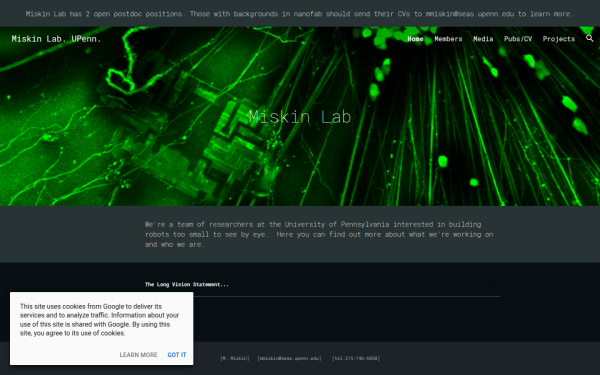Expand The Long Vision Statement section
Screen dimensions: 600x375
pyautogui.click(x=322, y=284)
